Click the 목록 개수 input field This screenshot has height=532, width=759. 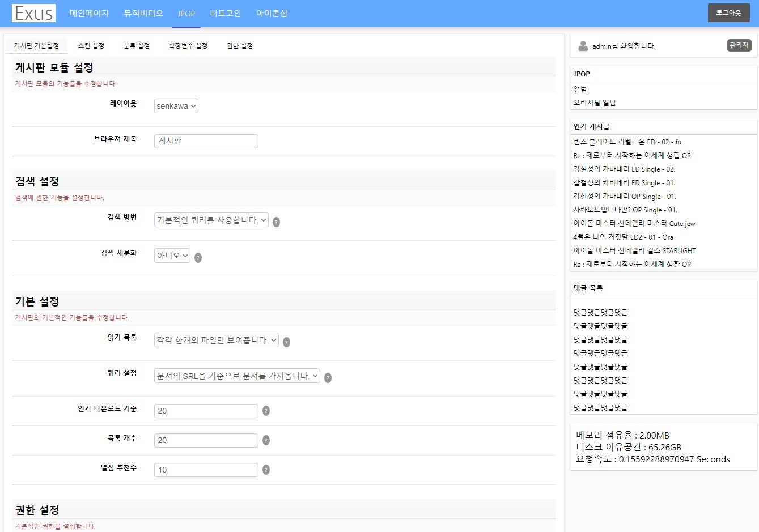pyautogui.click(x=206, y=440)
